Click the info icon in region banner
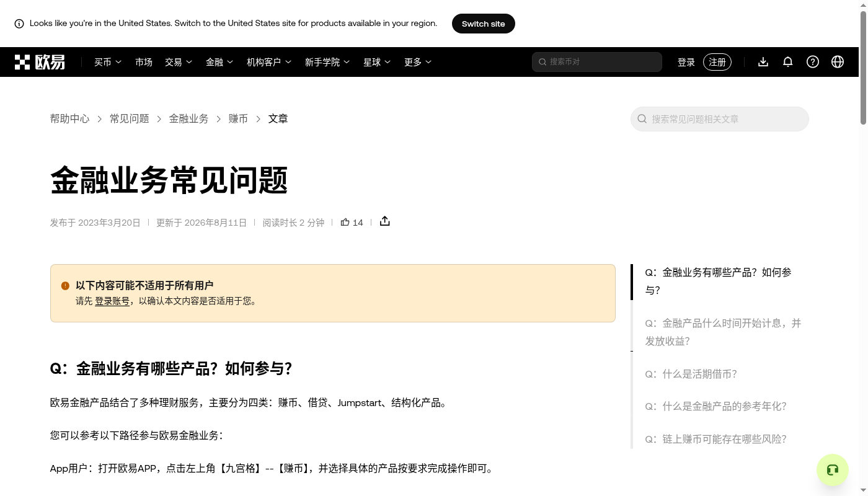Image resolution: width=868 pixels, height=496 pixels. point(19,24)
